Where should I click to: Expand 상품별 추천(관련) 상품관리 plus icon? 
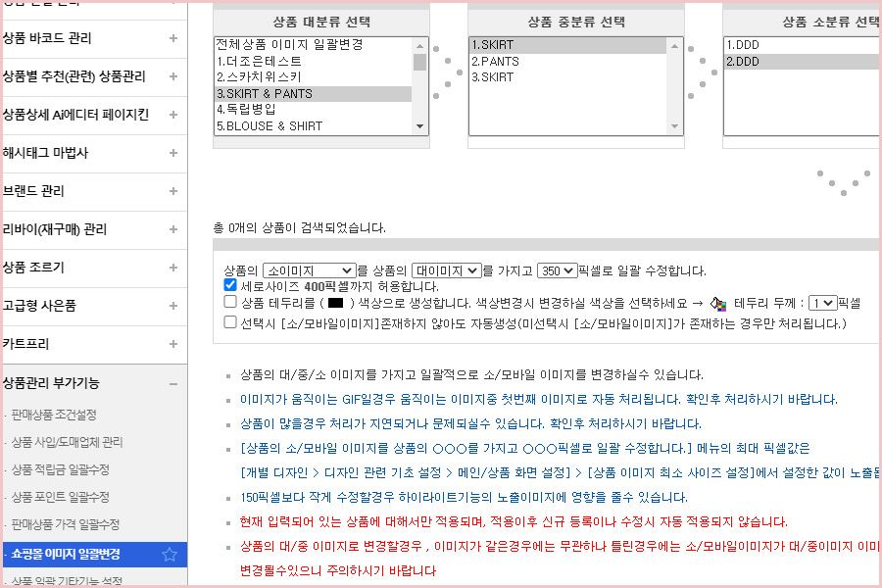point(173,76)
